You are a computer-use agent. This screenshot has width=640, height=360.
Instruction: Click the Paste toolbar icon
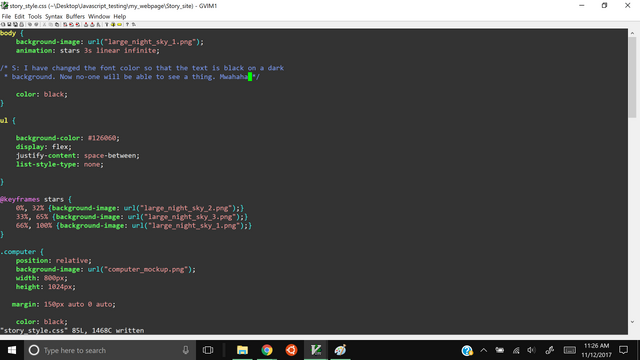57,24
